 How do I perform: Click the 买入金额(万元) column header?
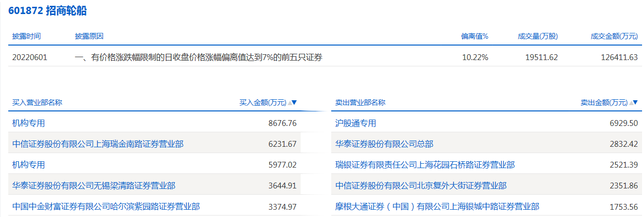[263, 103]
